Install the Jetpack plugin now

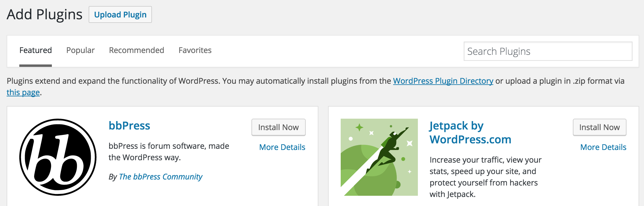coord(600,127)
